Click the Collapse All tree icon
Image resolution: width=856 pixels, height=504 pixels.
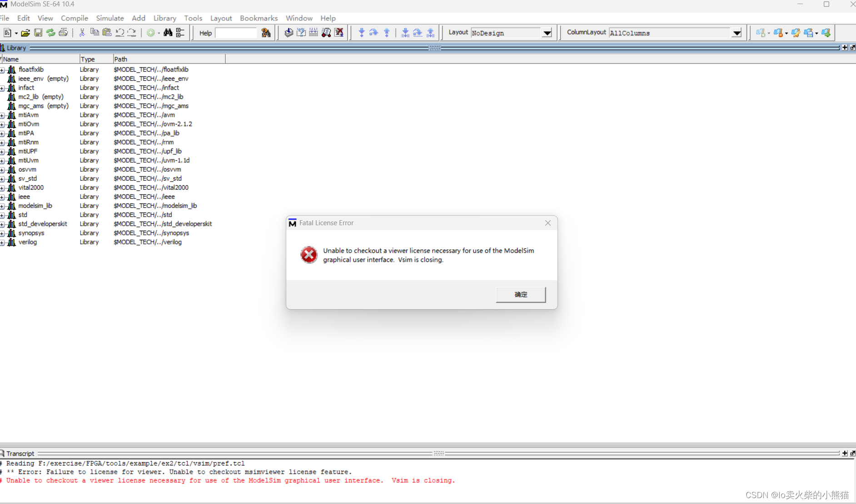[x=180, y=33]
